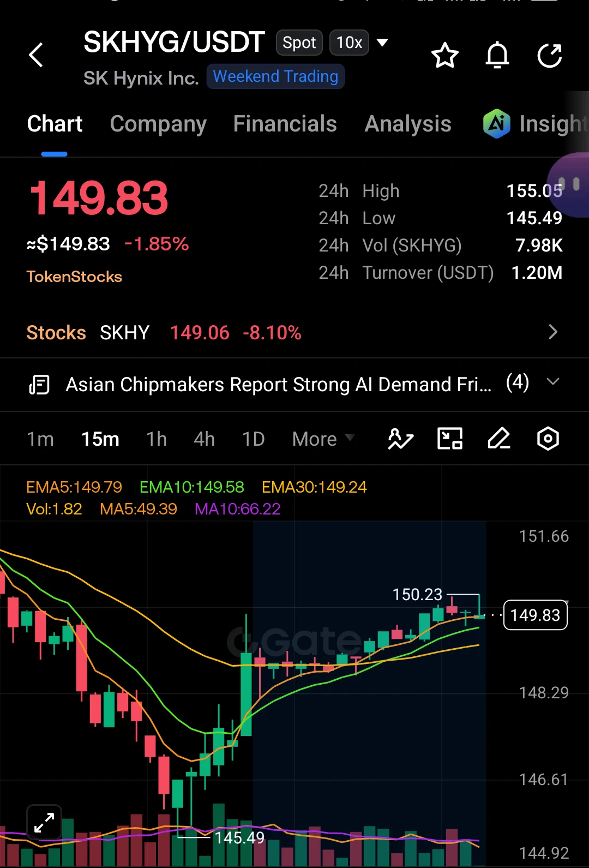The width and height of the screenshot is (589, 868).
Task: Select the 4h timeframe
Action: [205, 439]
